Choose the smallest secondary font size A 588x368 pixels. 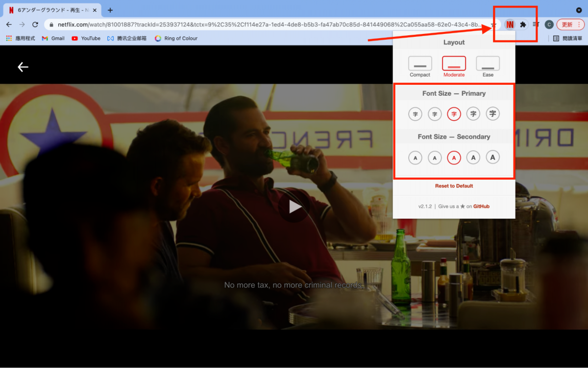415,158
